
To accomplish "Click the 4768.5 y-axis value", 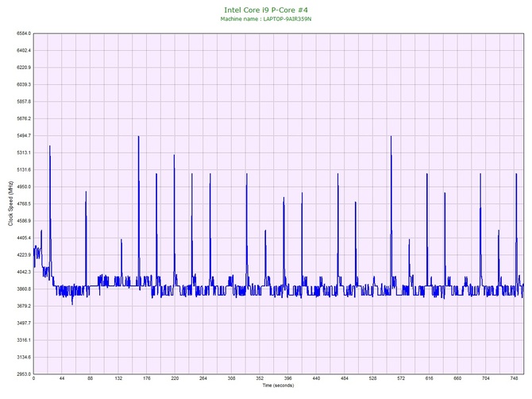I will pos(24,203).
